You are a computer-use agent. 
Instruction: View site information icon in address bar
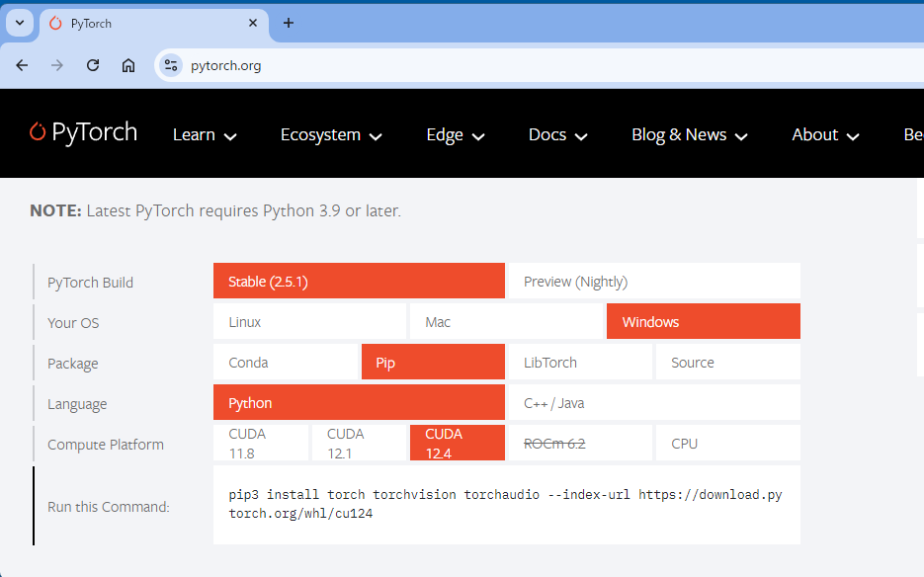pyautogui.click(x=171, y=65)
